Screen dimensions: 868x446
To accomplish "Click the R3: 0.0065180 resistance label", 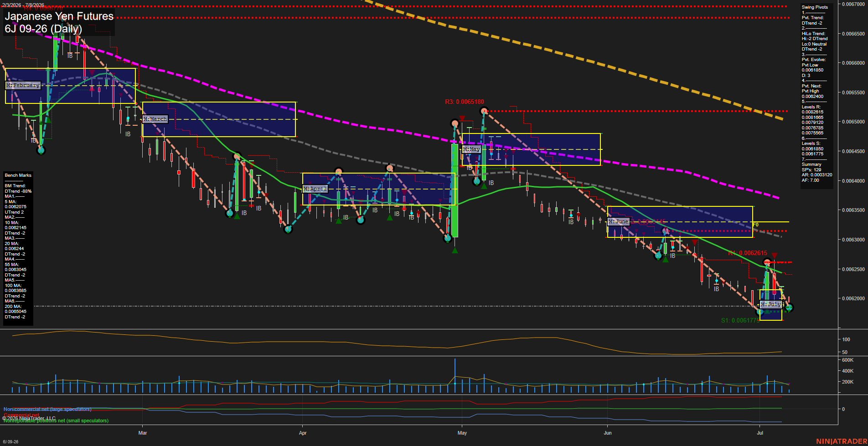I will tap(465, 102).
